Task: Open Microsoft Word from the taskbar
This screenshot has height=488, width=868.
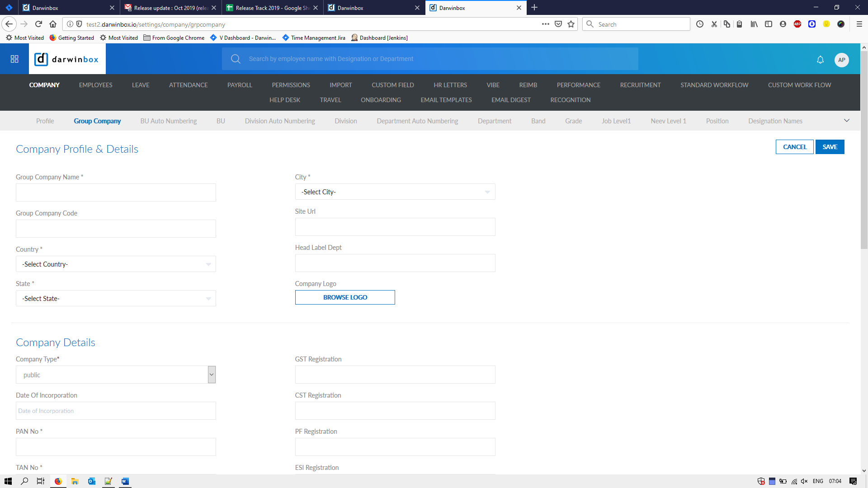Action: pyautogui.click(x=125, y=481)
